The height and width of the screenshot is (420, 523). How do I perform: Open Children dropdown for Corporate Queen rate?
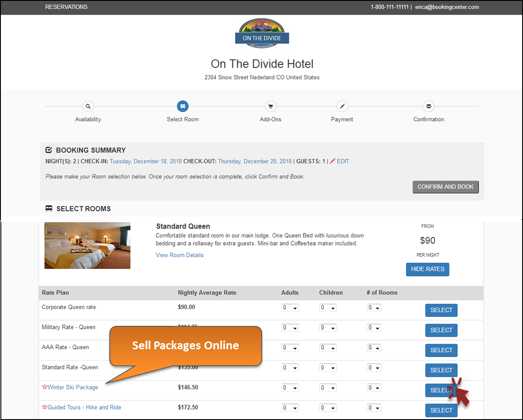point(328,308)
